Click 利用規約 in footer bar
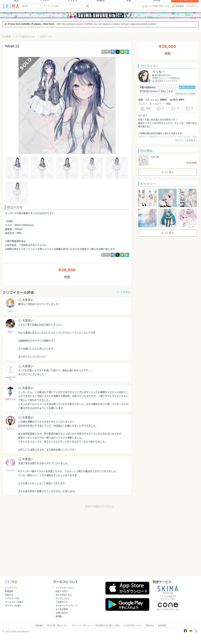This screenshot has height=644, width=201. pos(39,626)
